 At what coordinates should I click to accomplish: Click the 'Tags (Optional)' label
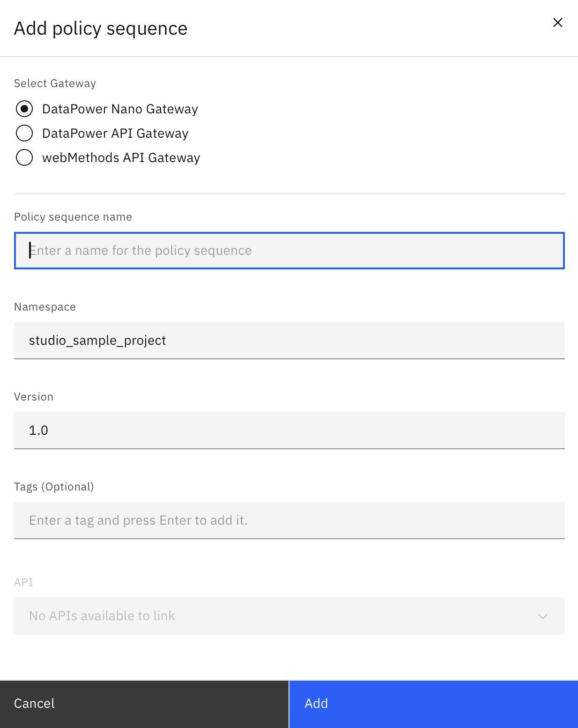point(54,487)
